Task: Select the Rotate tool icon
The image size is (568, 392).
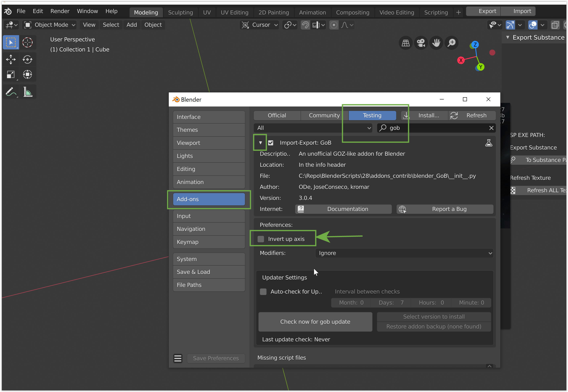Action: [27, 59]
